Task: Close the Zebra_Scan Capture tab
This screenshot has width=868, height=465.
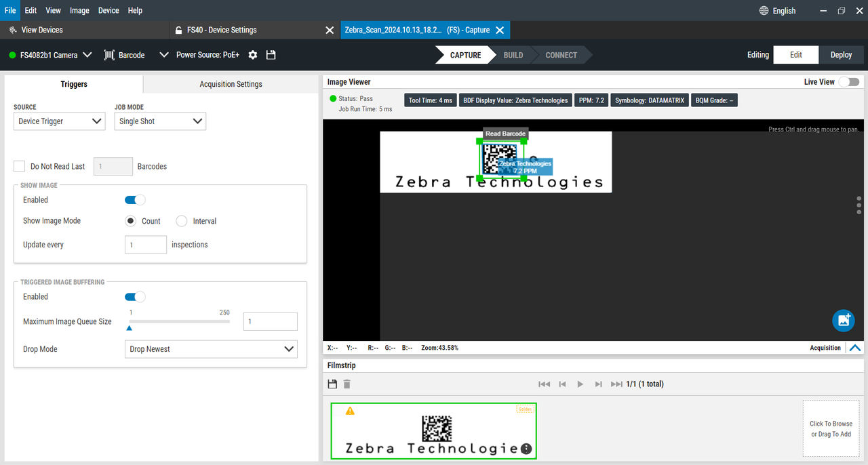Action: click(x=500, y=30)
